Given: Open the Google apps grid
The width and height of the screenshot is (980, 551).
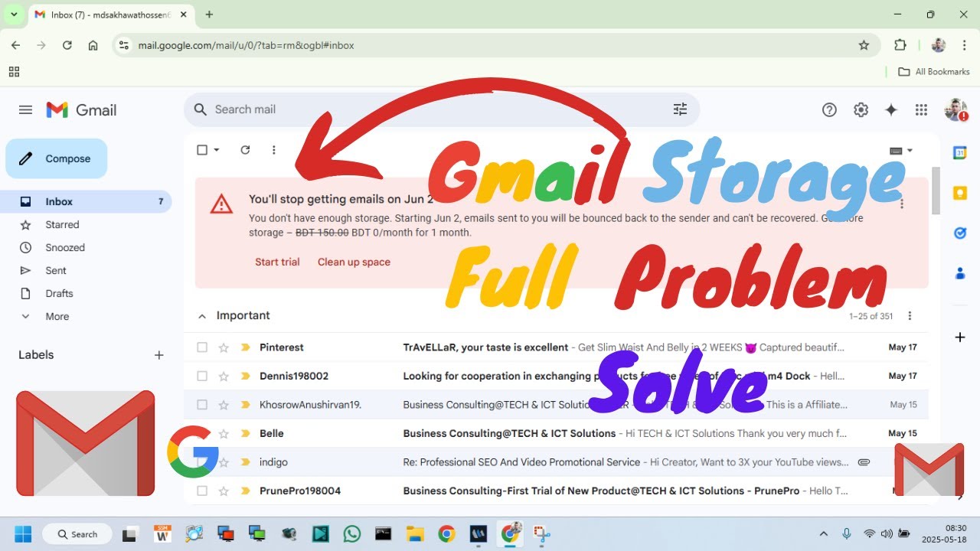Looking at the screenshot, I should [921, 110].
